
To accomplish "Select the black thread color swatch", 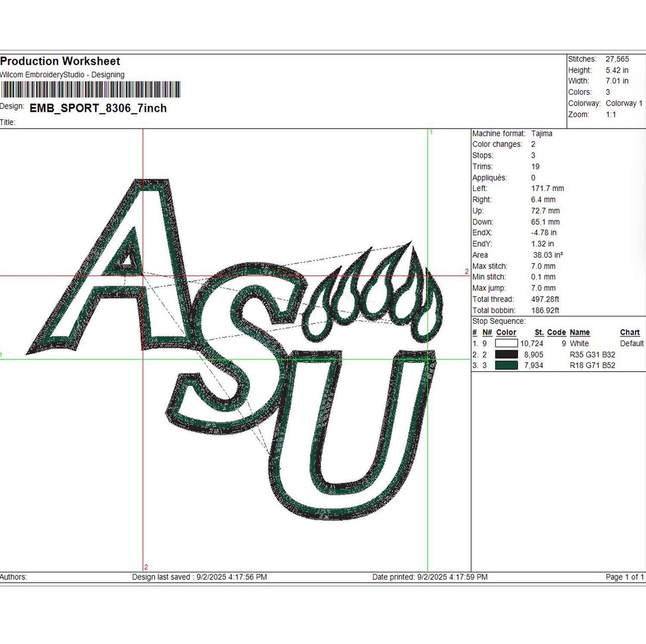I will [506, 355].
